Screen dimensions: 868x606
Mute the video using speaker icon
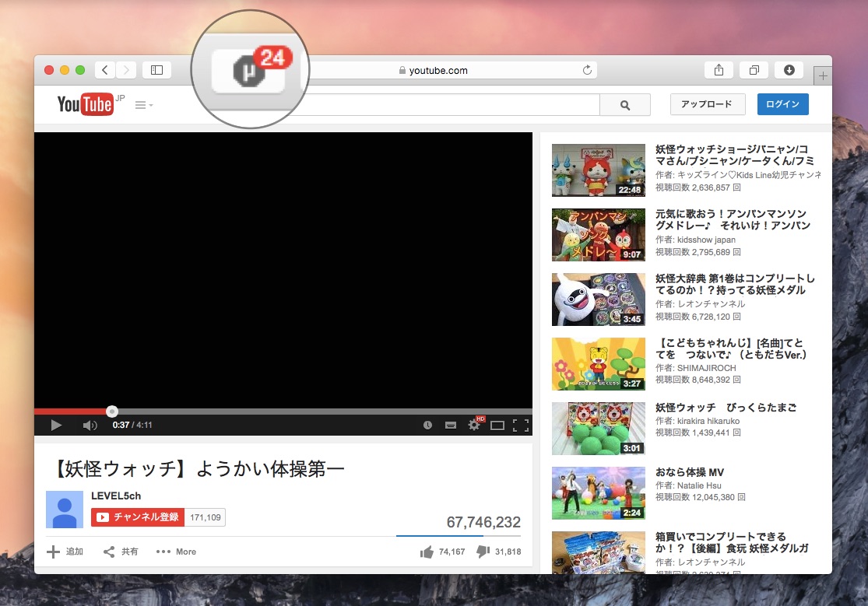90,425
